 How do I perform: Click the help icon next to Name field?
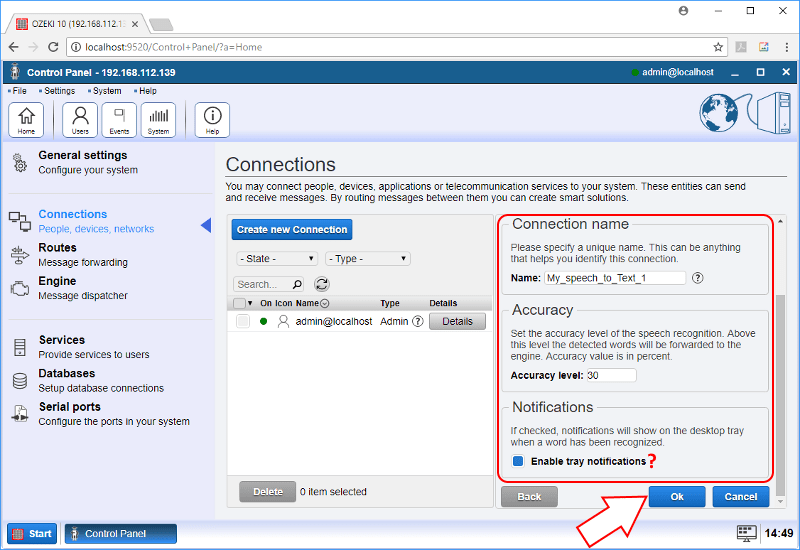coord(697,278)
